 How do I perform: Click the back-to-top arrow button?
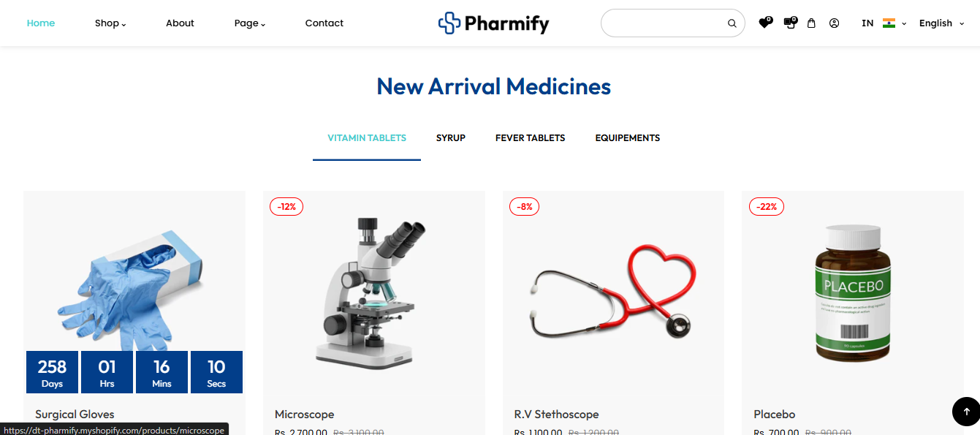966,411
